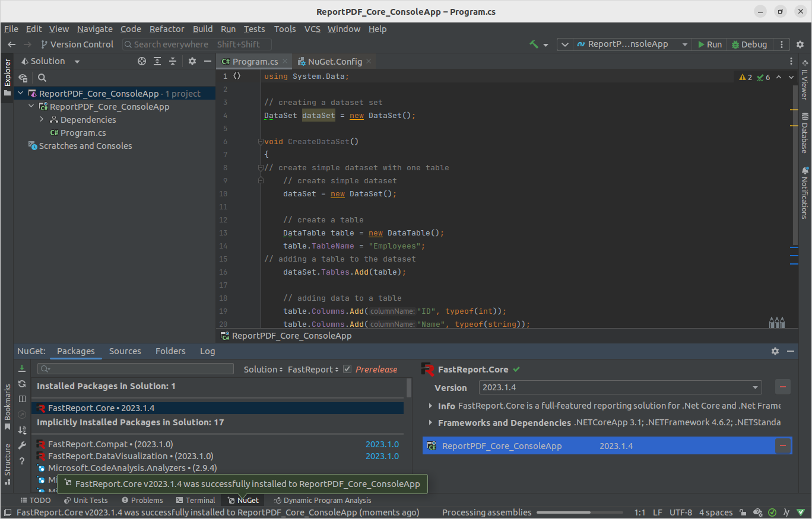Click locate target icon in Solution panel
The width and height of the screenshot is (812, 519).
point(142,61)
